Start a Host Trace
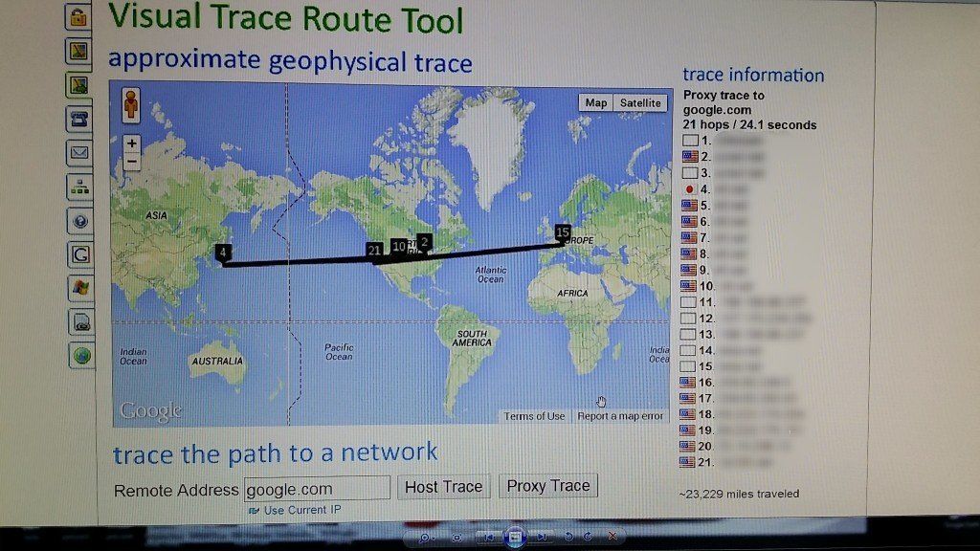This screenshot has height=551, width=980. [444, 487]
